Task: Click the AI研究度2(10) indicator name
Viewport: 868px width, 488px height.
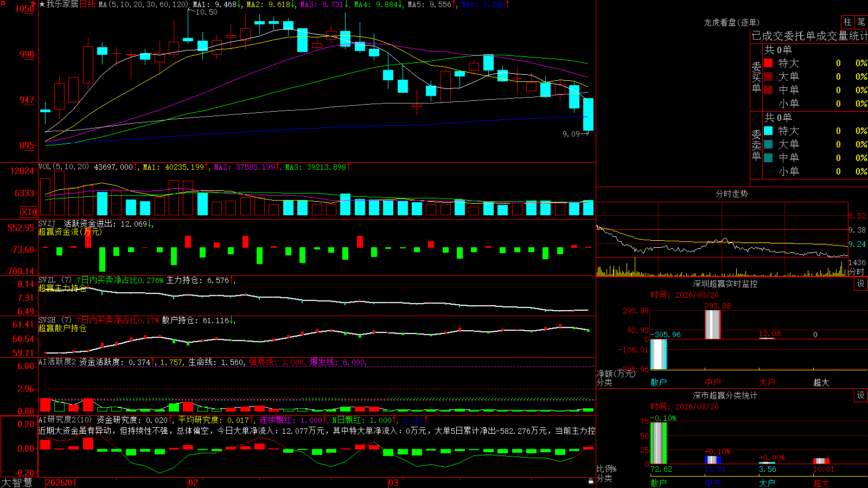Action: coord(65,420)
